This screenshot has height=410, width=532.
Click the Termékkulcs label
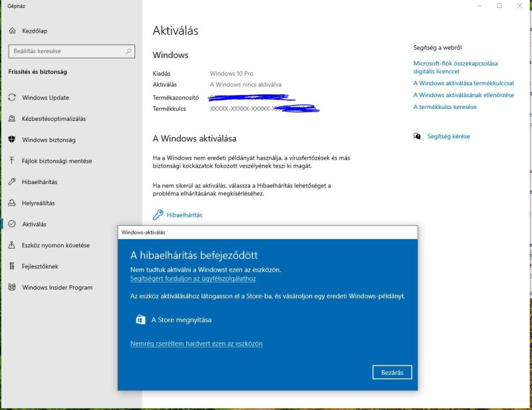(x=170, y=109)
